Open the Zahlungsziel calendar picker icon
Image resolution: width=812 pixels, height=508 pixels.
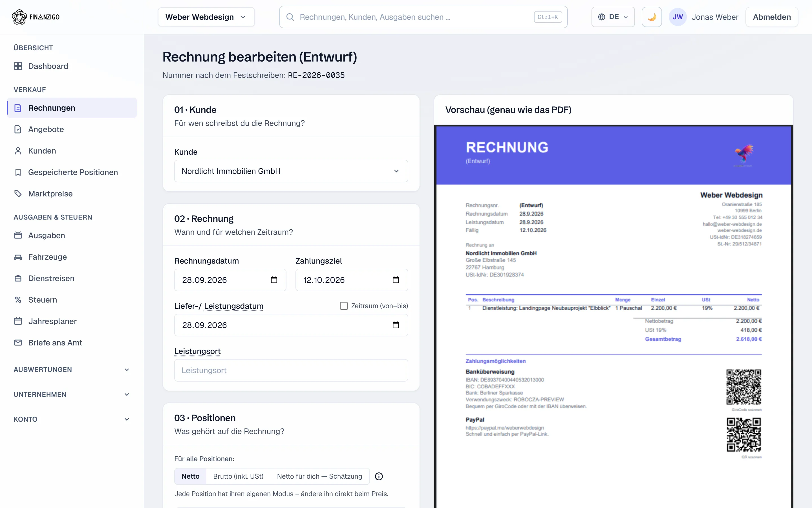[x=396, y=280]
